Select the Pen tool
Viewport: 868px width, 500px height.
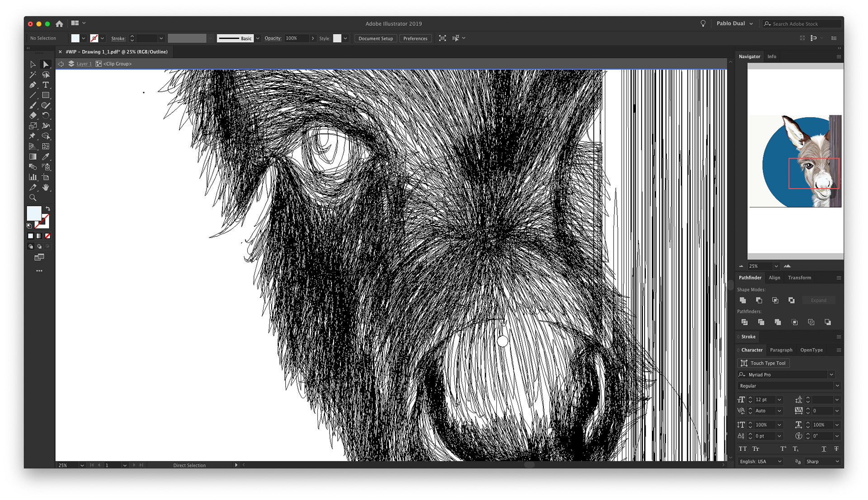tap(33, 85)
